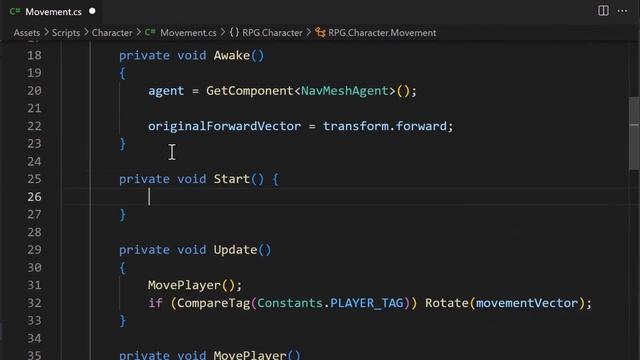Screen dimensions: 640x360
Task: Click the Character breadcrumb
Action: pyautogui.click(x=112, y=33)
